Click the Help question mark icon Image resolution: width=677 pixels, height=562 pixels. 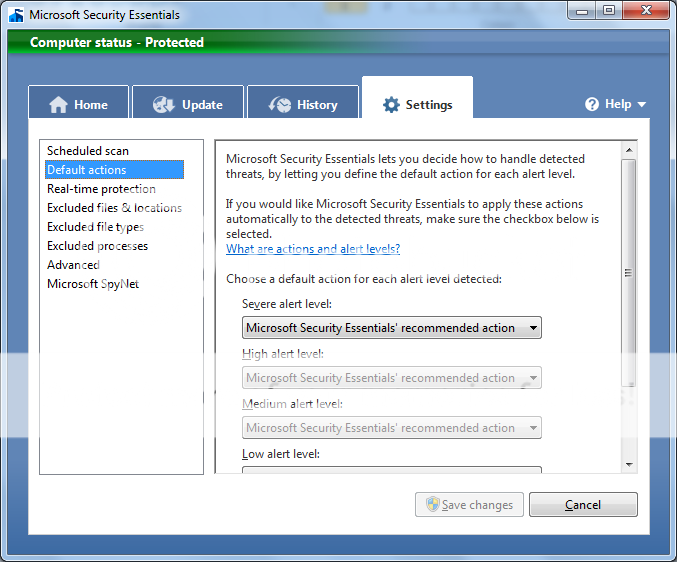592,104
